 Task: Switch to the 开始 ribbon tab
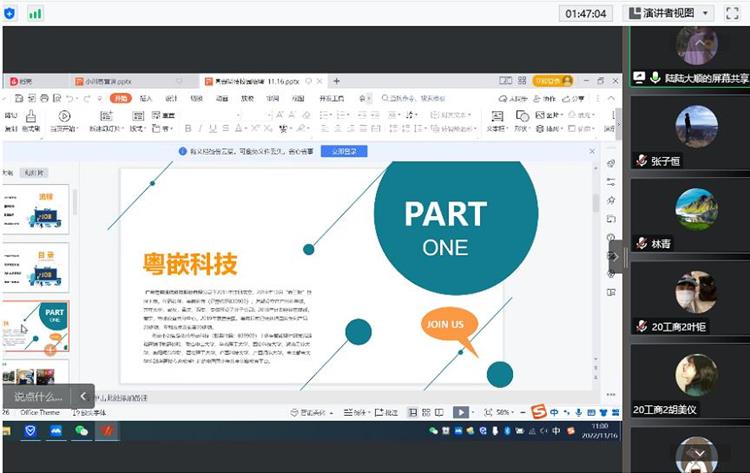click(120, 98)
